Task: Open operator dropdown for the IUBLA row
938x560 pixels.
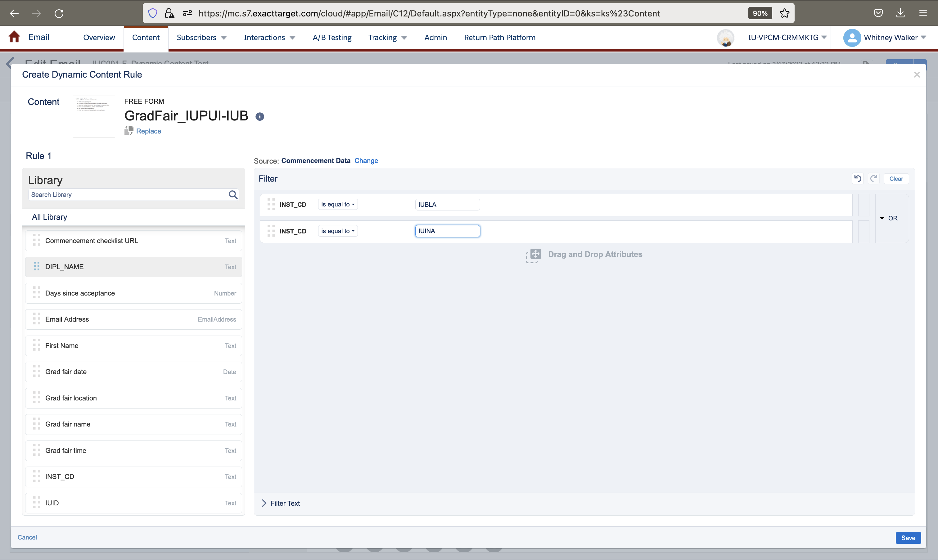Action: (x=338, y=205)
